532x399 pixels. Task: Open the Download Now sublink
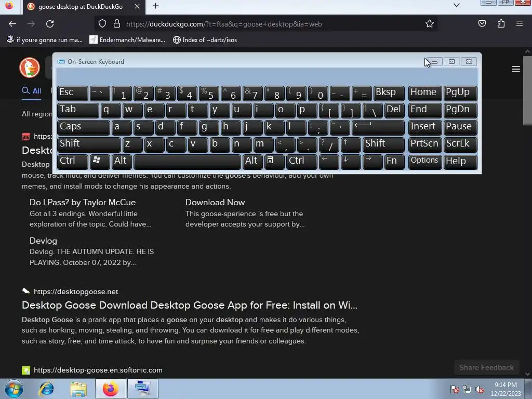click(x=215, y=202)
